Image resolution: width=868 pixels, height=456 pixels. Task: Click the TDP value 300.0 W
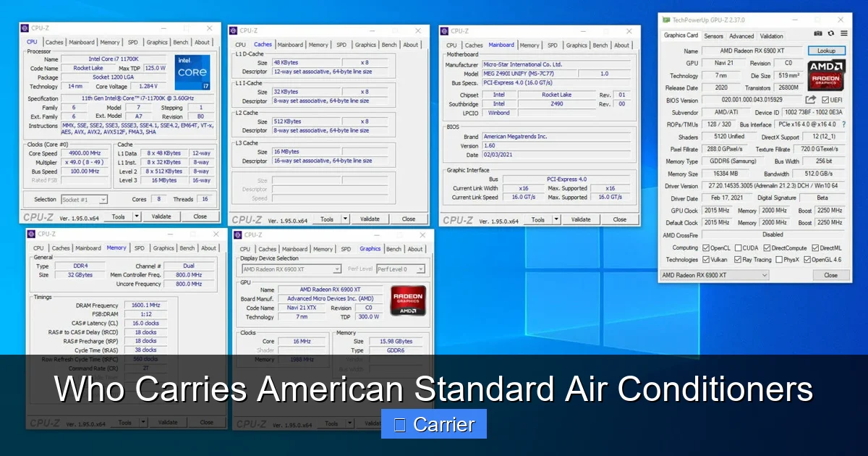[367, 317]
